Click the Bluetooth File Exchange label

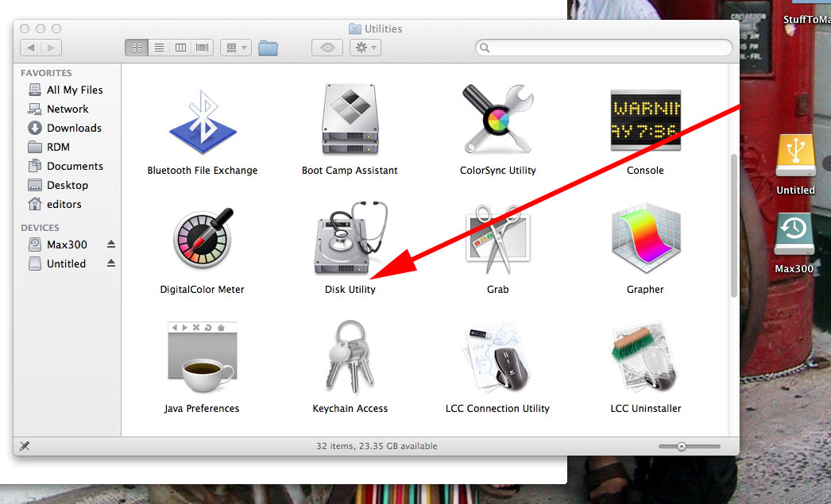[x=203, y=171]
